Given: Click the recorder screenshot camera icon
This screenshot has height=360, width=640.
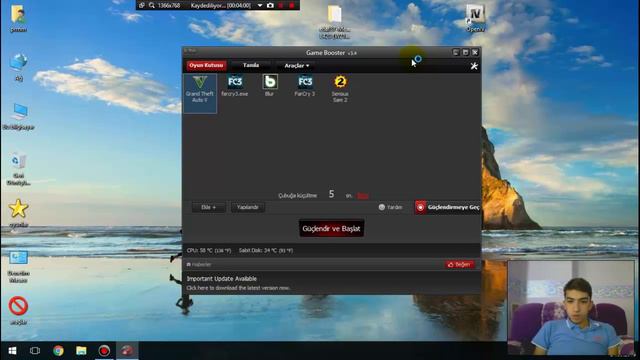Looking at the screenshot, I should point(270,5).
